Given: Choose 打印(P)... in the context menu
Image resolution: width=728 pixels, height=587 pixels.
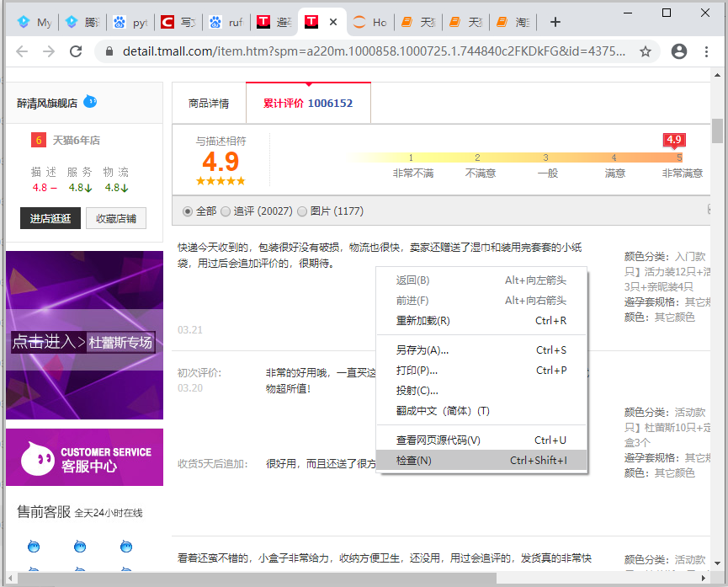Looking at the screenshot, I should (481, 371).
